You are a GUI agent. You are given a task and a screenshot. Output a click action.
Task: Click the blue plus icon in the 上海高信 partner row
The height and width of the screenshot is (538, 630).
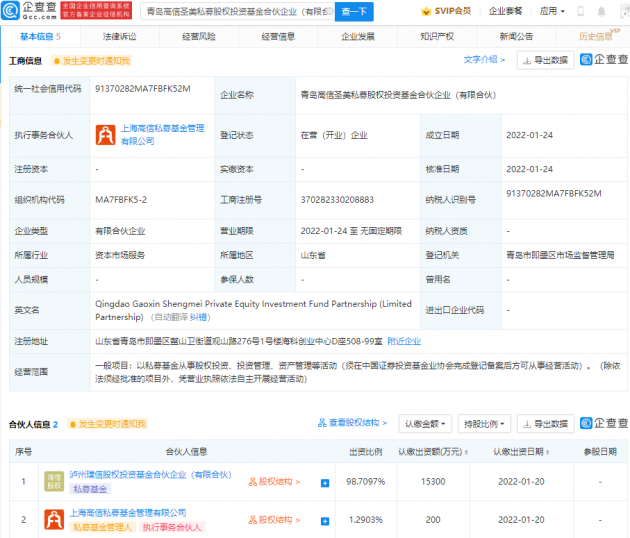coord(325,520)
